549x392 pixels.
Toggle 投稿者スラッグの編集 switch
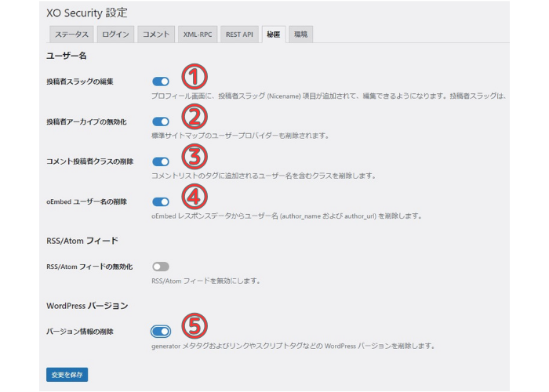click(x=161, y=82)
